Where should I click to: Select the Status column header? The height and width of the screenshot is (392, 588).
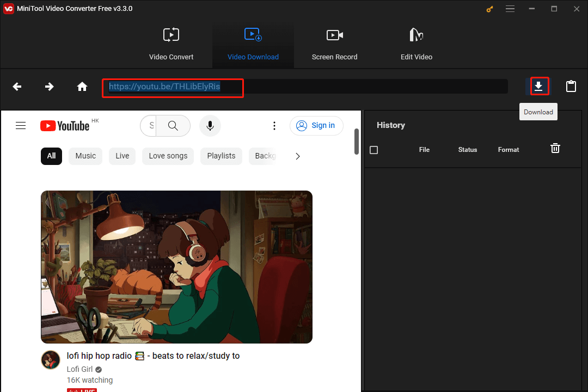click(x=468, y=150)
